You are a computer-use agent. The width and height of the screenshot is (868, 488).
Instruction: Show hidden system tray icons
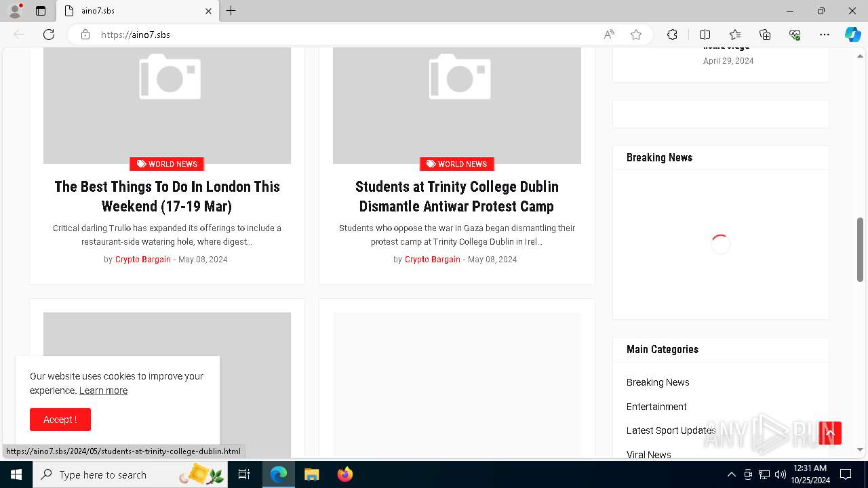click(x=731, y=474)
